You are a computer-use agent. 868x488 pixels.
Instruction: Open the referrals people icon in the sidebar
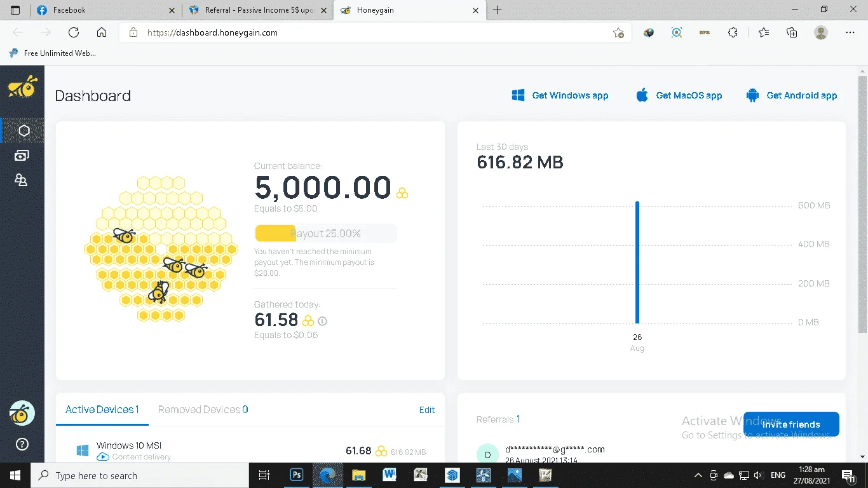[22, 180]
